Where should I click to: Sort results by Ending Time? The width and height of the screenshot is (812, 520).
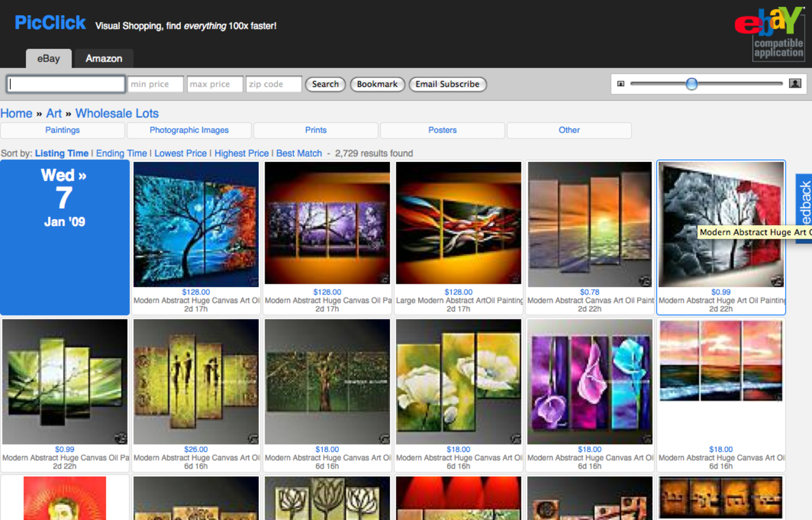(121, 153)
